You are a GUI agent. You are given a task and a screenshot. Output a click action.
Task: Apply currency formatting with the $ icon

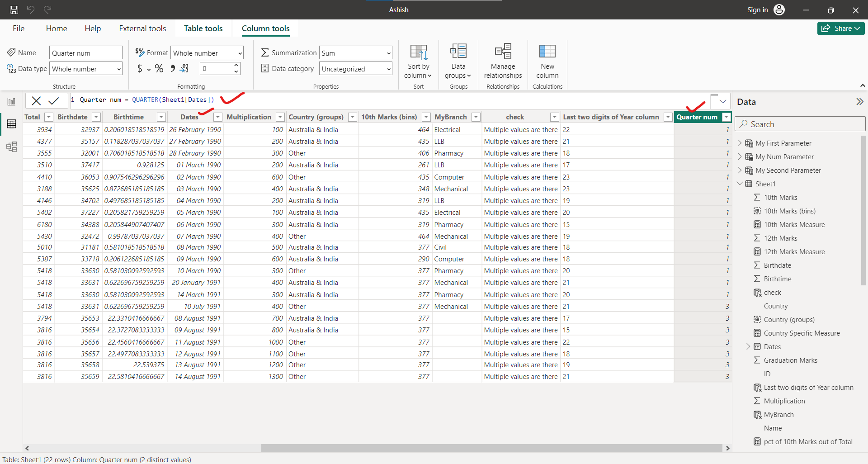pyautogui.click(x=141, y=69)
